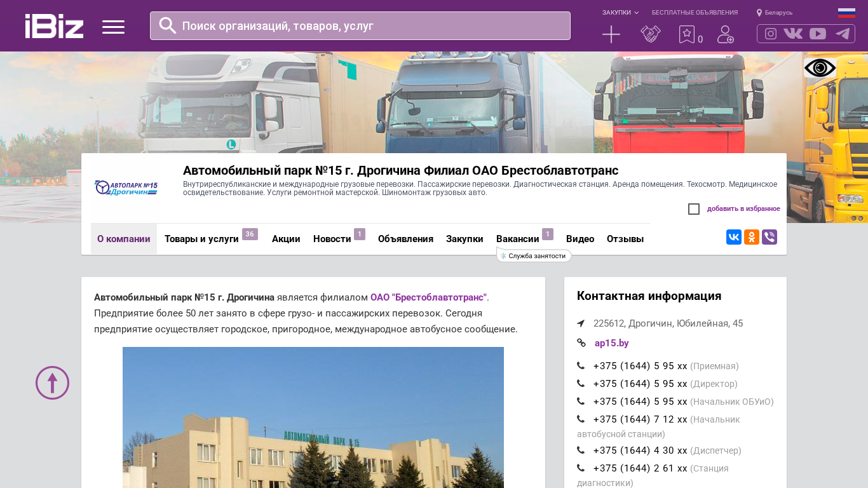Open the company Закупки tab
Screen dimensions: 868x488
(465, 239)
